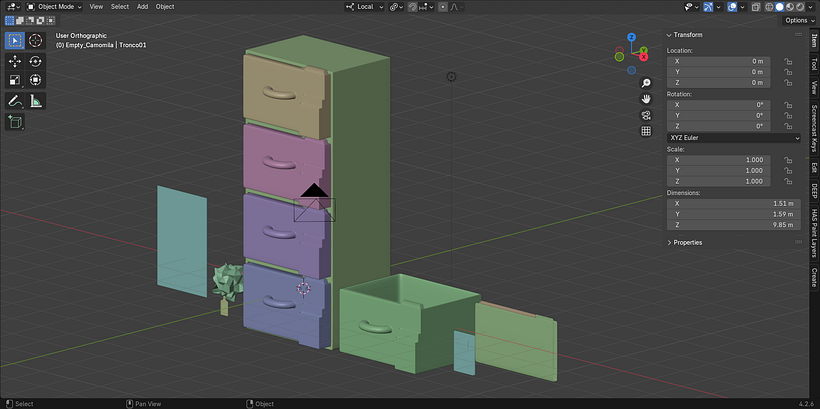
Task: Lock Scale X value
Action: 787,160
